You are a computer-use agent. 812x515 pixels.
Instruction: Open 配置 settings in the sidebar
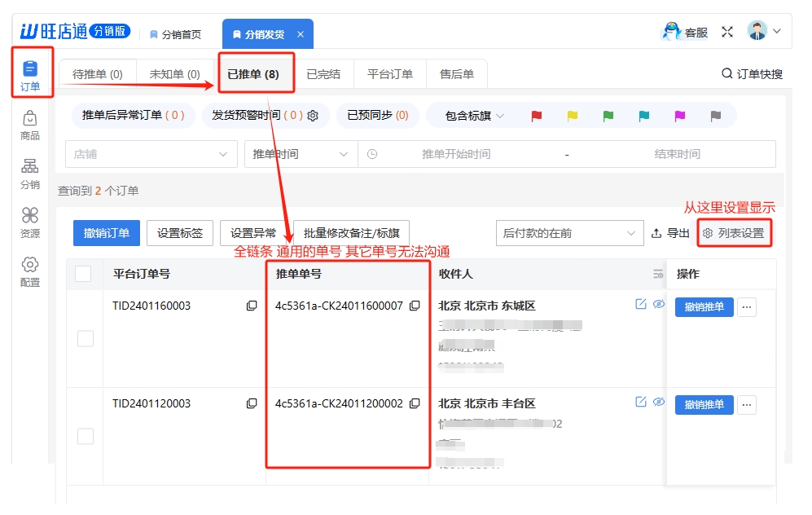pyautogui.click(x=30, y=271)
